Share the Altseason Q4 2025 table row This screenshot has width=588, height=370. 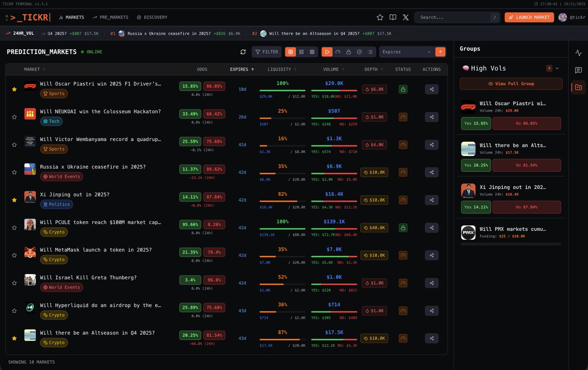coord(432,338)
